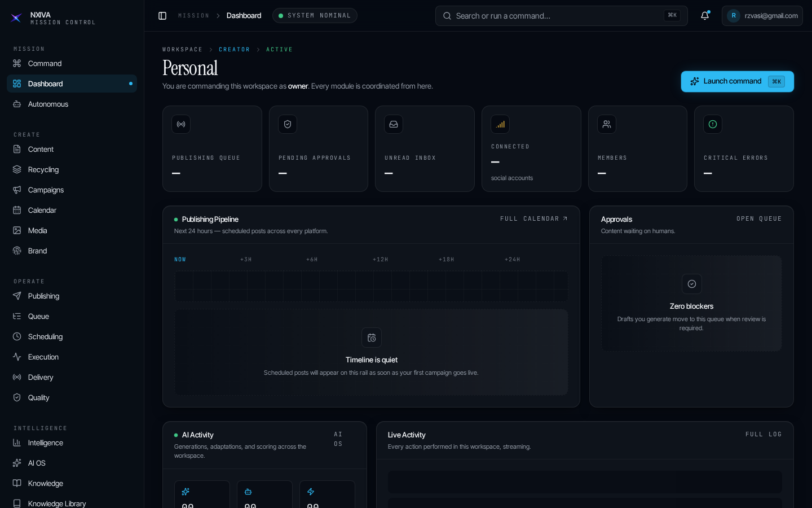The image size is (812, 508).
Task: Open AI OS in the sidebar
Action: [x=72, y=463]
